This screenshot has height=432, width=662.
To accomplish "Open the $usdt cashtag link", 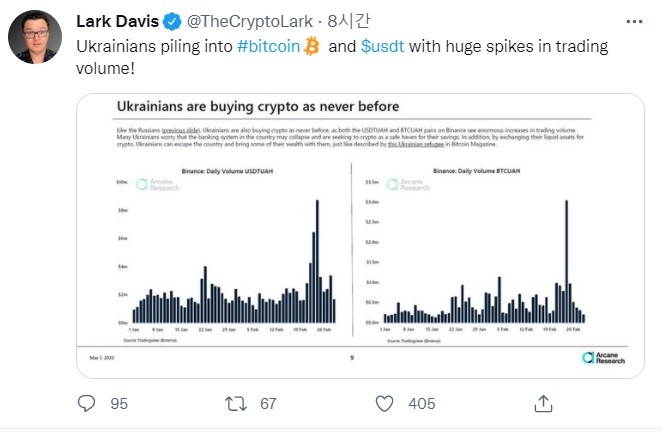I will 382,47.
